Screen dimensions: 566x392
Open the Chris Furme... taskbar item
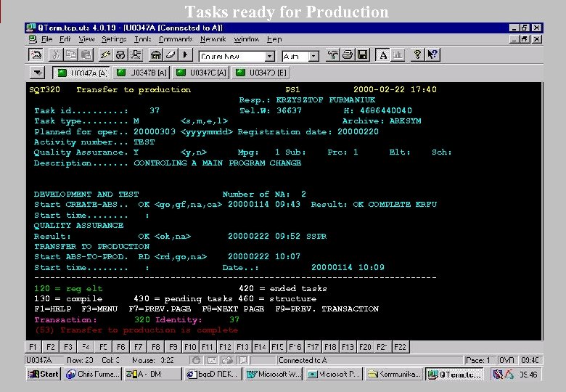pyautogui.click(x=92, y=375)
